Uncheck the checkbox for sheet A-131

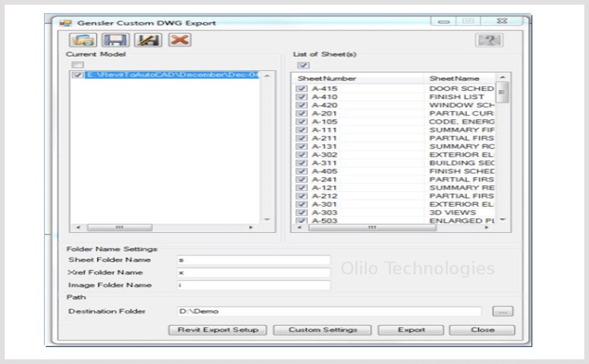point(301,147)
